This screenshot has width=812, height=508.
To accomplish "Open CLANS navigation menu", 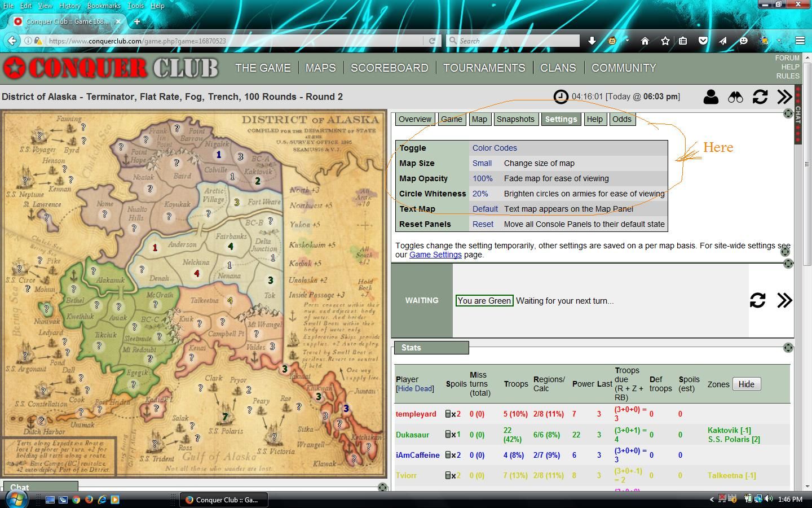I will point(558,68).
